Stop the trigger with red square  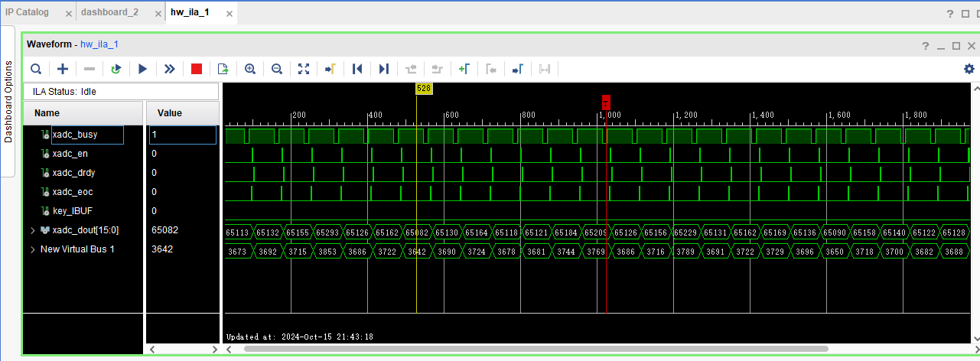click(197, 69)
